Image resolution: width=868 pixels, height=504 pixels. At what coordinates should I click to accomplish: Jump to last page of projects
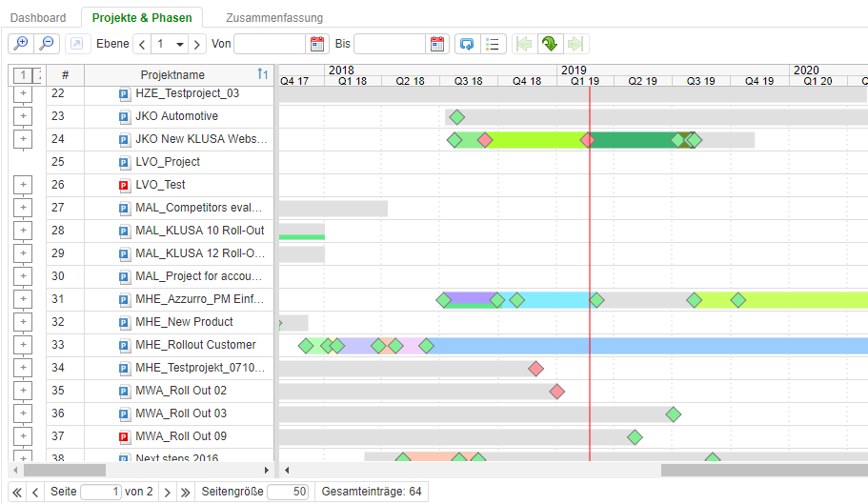coord(185,492)
